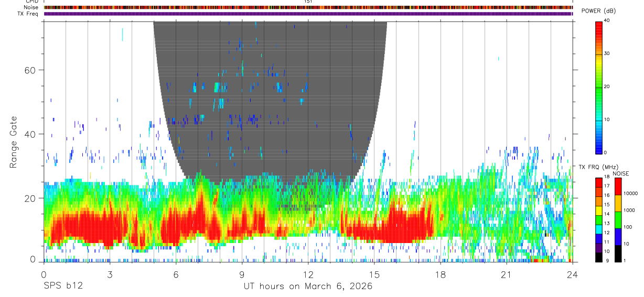Click the 'POWER (dB)' legend title
Viewport: 644px width, 297px height.
coord(598,11)
